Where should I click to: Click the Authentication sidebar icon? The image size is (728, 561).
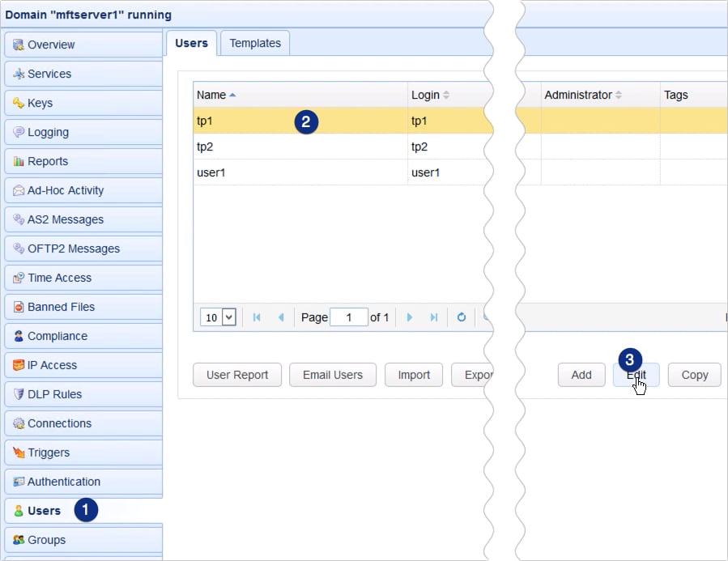click(x=18, y=482)
